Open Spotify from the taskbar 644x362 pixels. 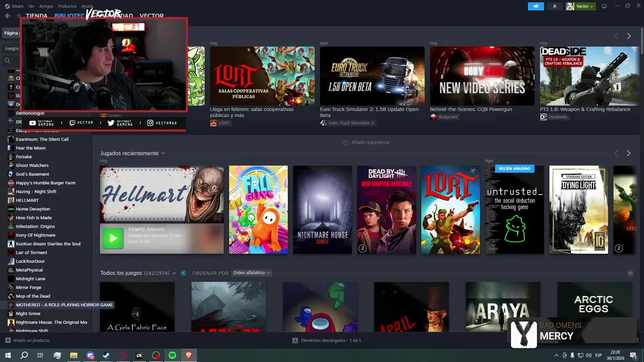point(172,355)
